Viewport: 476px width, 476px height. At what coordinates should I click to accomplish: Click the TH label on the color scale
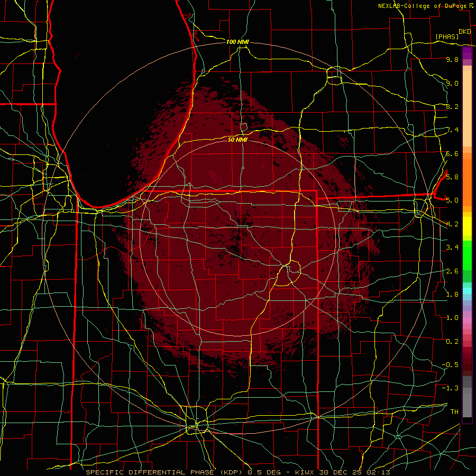pyautogui.click(x=454, y=412)
